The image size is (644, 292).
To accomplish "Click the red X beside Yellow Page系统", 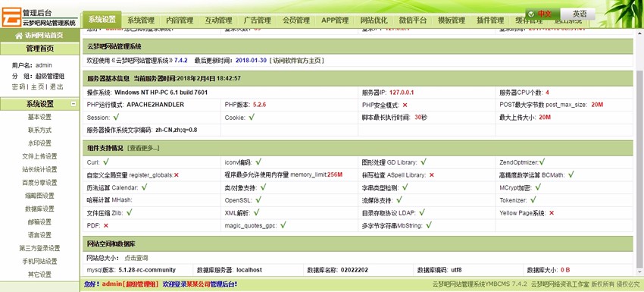I will point(552,213).
